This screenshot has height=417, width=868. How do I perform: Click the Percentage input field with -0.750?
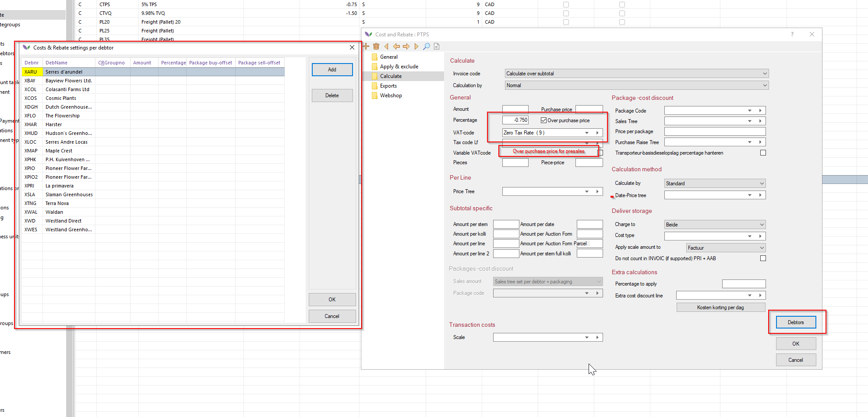515,120
